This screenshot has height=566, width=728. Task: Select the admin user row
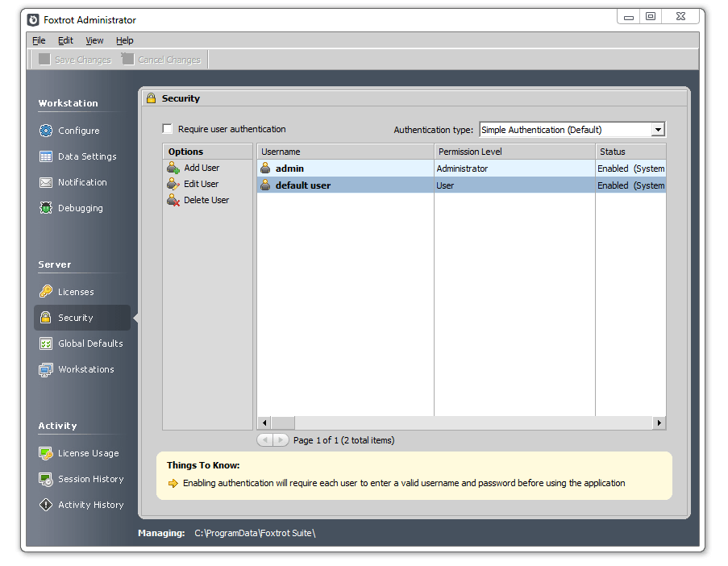[461, 169]
